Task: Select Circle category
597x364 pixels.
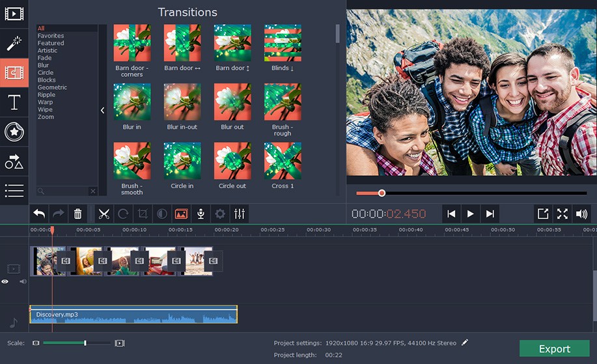Action: [x=46, y=72]
